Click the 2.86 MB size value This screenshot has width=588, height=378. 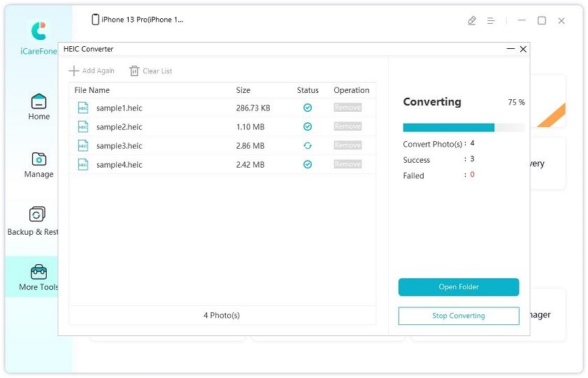250,146
